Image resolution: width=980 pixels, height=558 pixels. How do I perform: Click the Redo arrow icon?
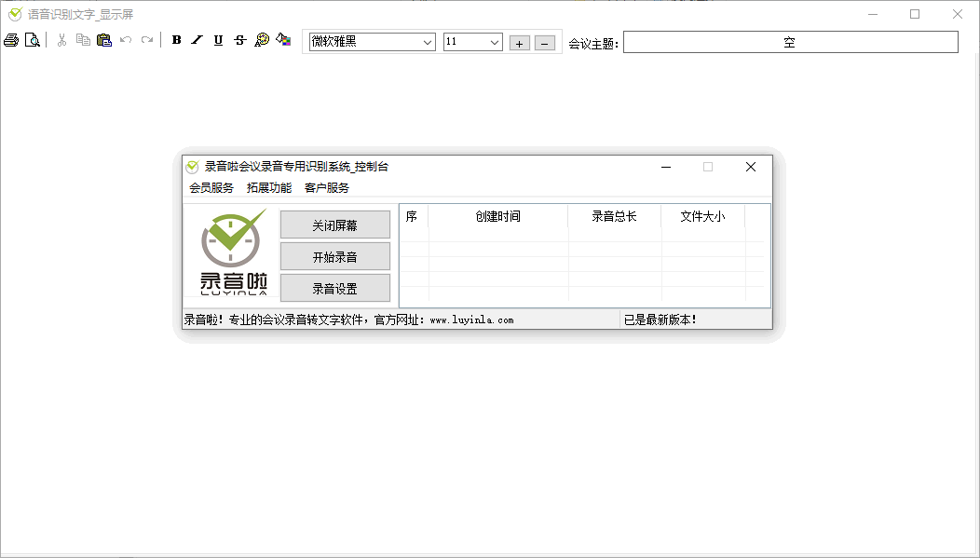point(147,40)
